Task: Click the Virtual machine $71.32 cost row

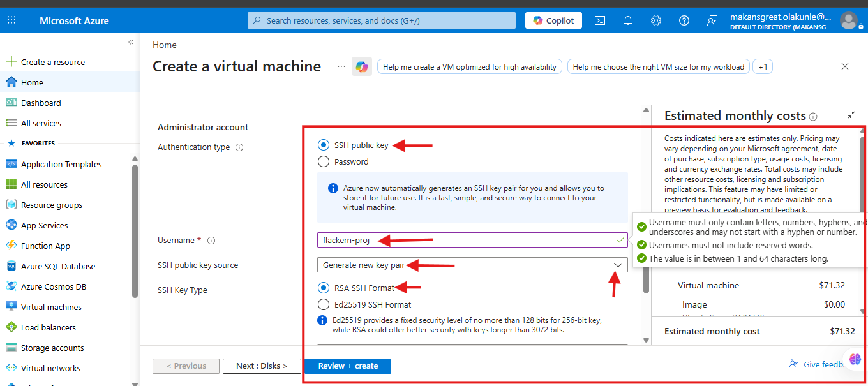Action: 761,285
